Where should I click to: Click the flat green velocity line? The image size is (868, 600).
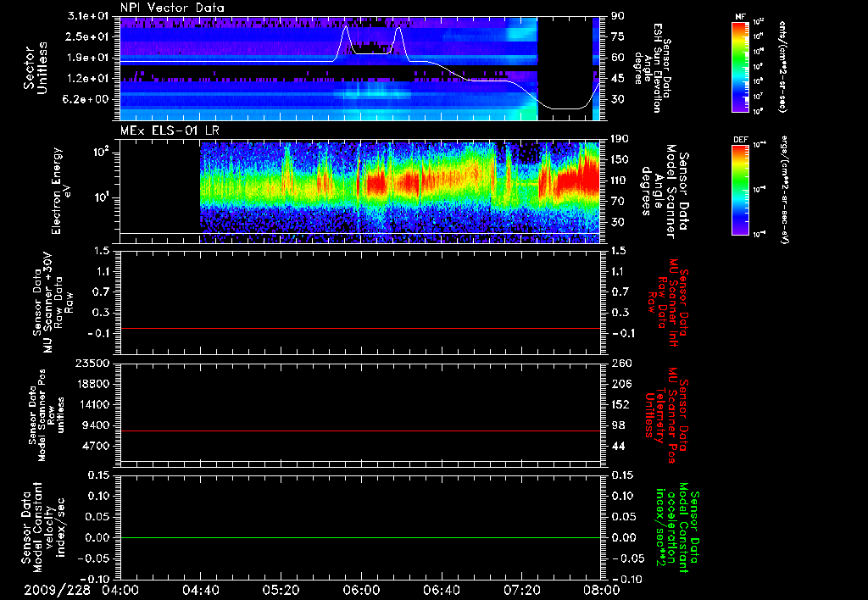coord(360,537)
